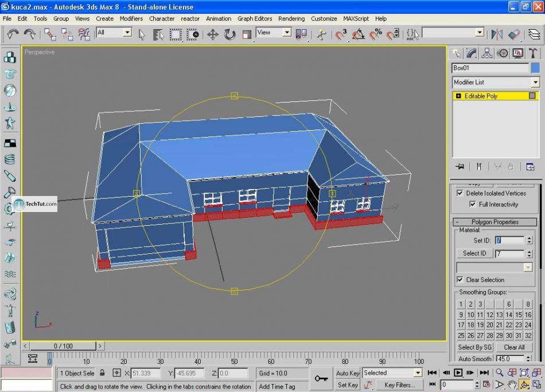This screenshot has height=392, width=545.
Task: Click the Set Keys key icon
Action: (321, 379)
